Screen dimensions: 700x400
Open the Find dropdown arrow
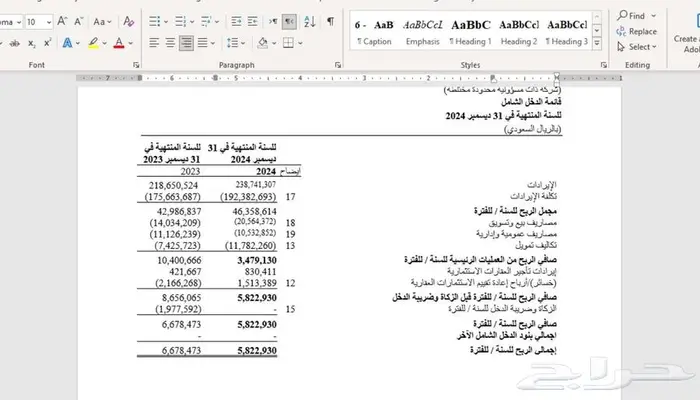[x=654, y=16]
